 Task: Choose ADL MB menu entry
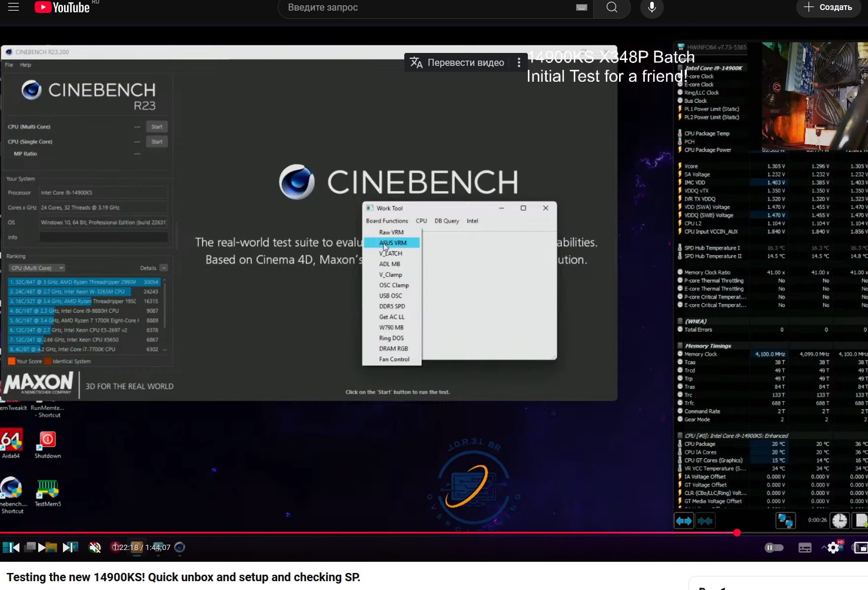[x=392, y=264]
